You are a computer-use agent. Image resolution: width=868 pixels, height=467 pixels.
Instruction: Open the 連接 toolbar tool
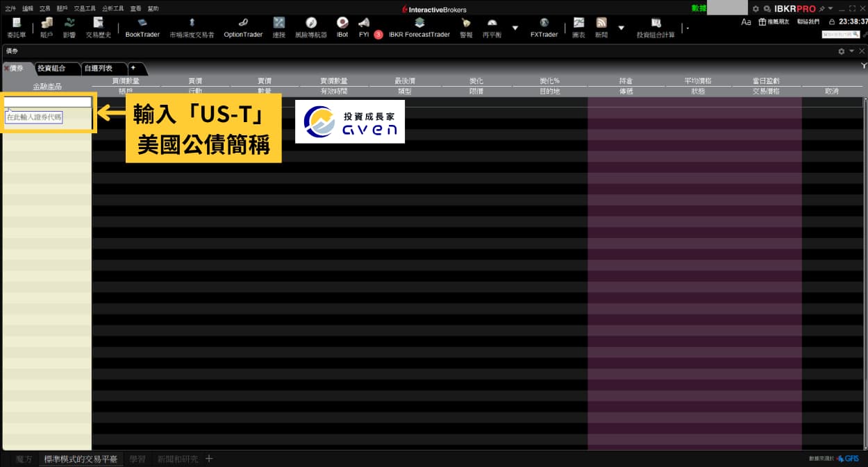click(x=278, y=28)
